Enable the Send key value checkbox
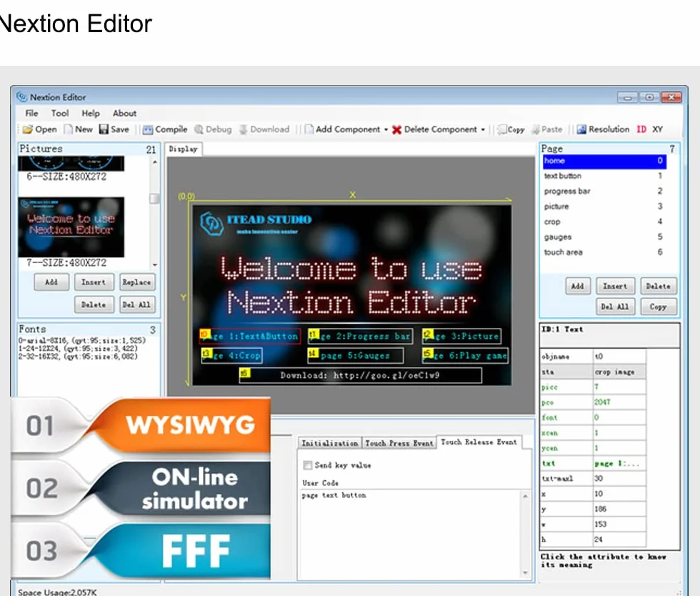The width and height of the screenshot is (700, 596). click(307, 465)
